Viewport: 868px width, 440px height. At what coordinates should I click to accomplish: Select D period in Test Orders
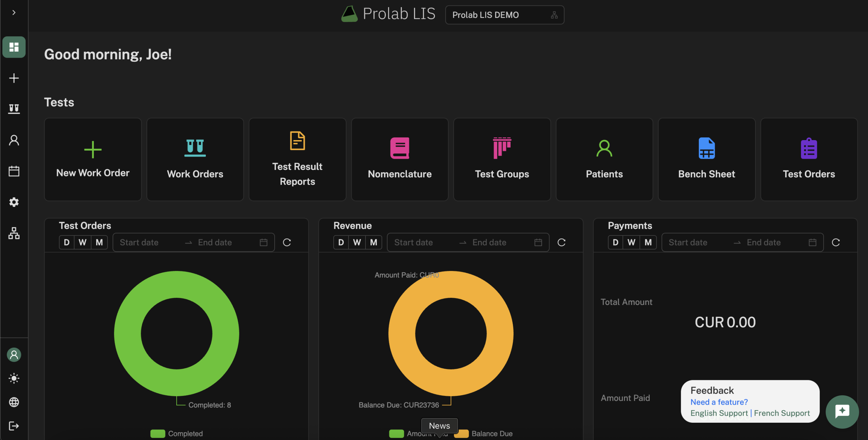pyautogui.click(x=67, y=242)
